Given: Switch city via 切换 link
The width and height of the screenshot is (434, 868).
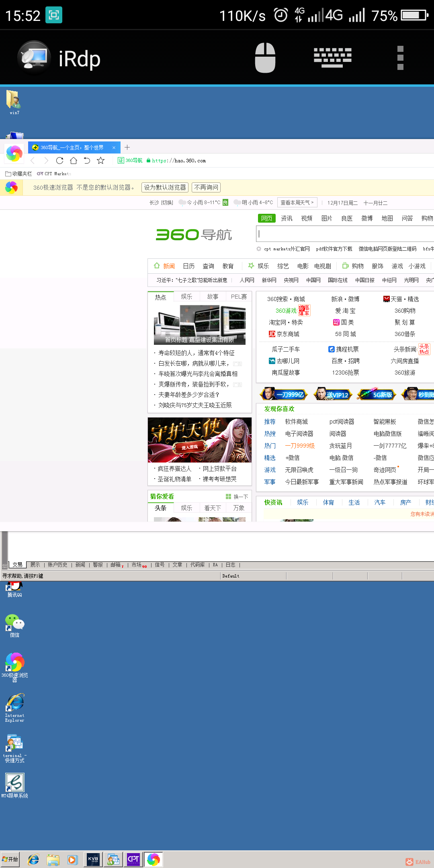Looking at the screenshot, I should click(x=167, y=203).
